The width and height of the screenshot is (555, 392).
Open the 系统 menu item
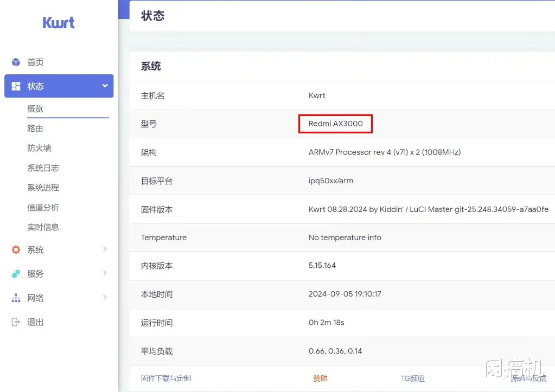(x=35, y=250)
